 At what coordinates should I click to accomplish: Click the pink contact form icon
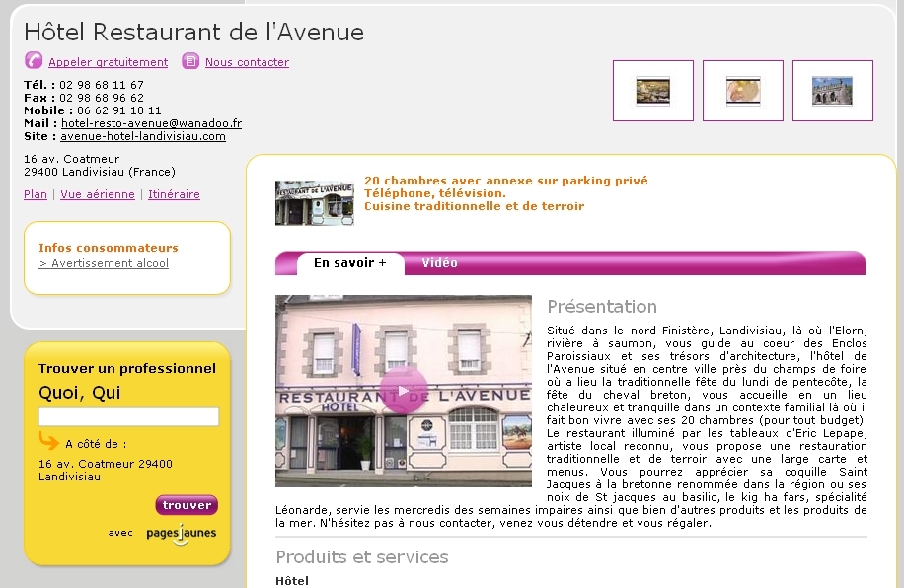(x=190, y=60)
